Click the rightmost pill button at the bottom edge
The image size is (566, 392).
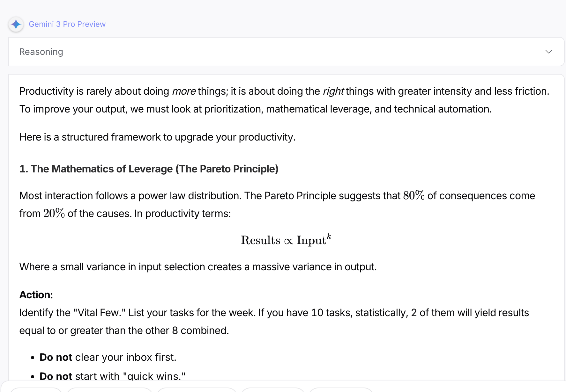tap(341, 389)
